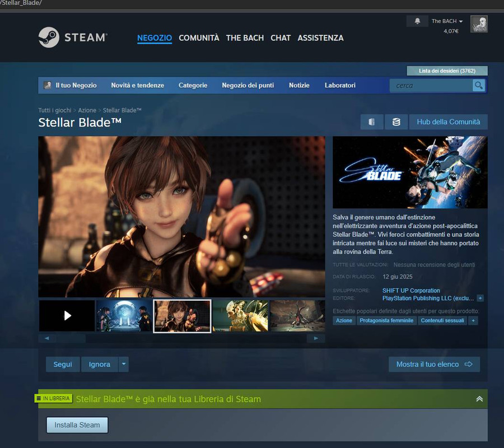Click Lista dei desideri (3762) button
Image resolution: width=504 pixels, height=448 pixels.
[x=447, y=71]
